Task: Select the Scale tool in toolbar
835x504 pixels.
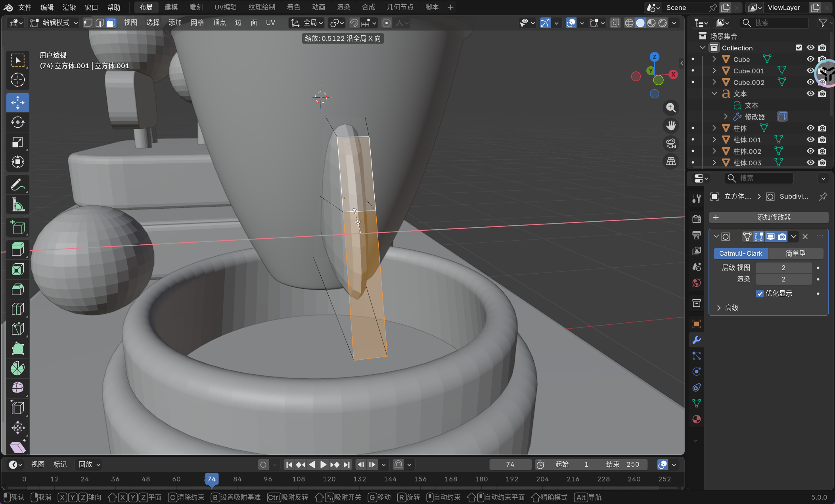Action: click(18, 142)
